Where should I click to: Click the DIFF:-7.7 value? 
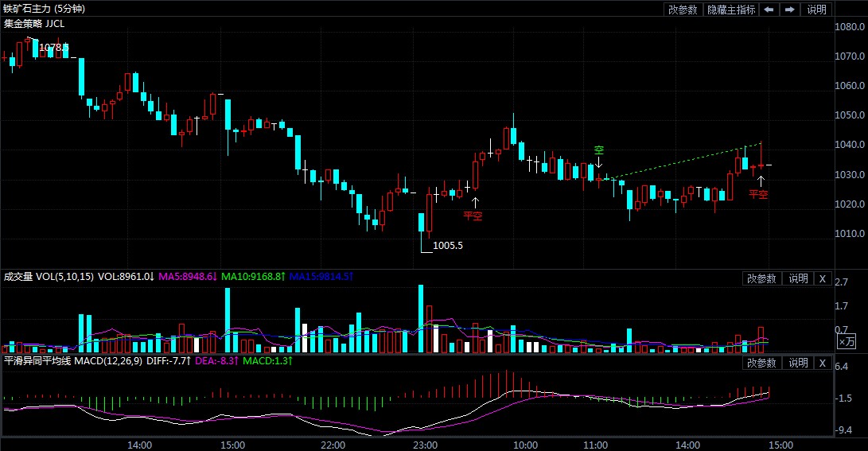tap(169, 361)
